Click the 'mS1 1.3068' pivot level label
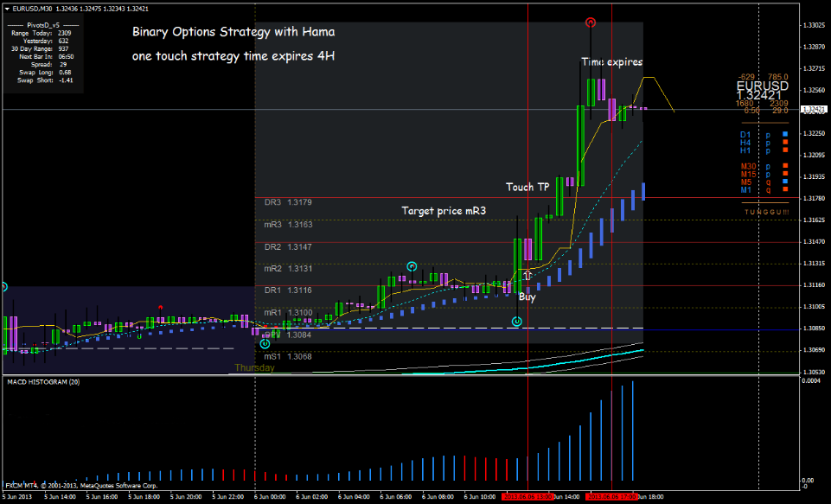The width and height of the screenshot is (831, 504). [x=288, y=357]
